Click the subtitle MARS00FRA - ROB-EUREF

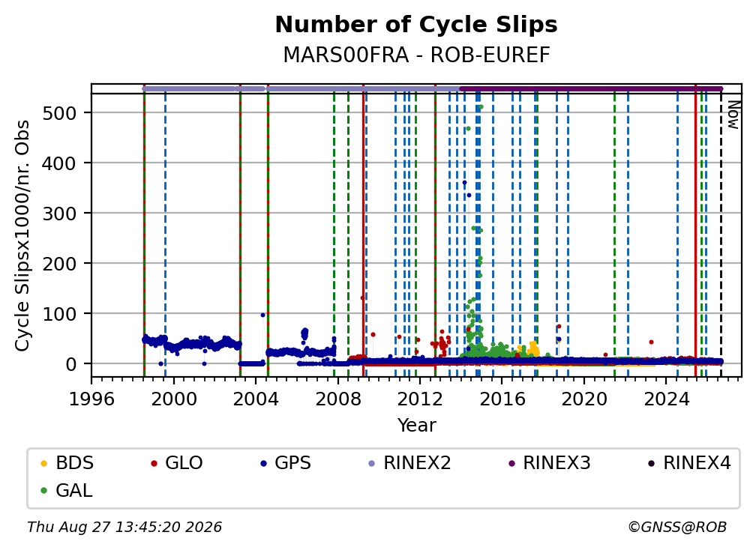416,55
